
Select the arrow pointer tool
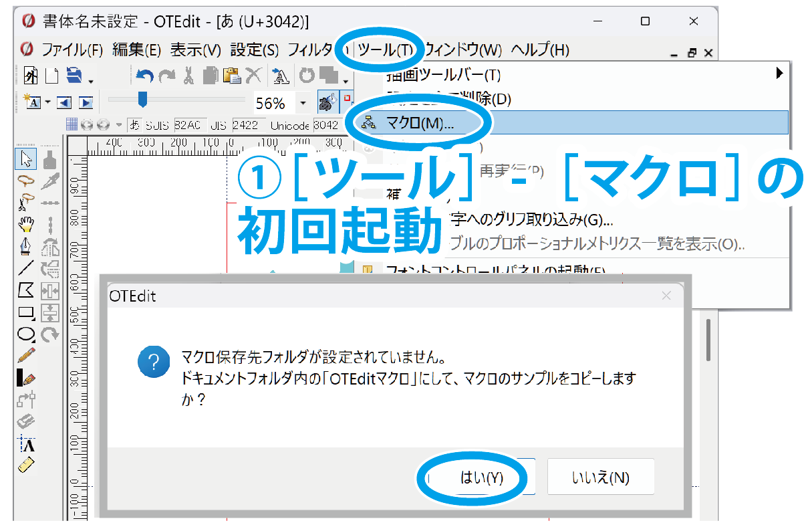(x=26, y=159)
